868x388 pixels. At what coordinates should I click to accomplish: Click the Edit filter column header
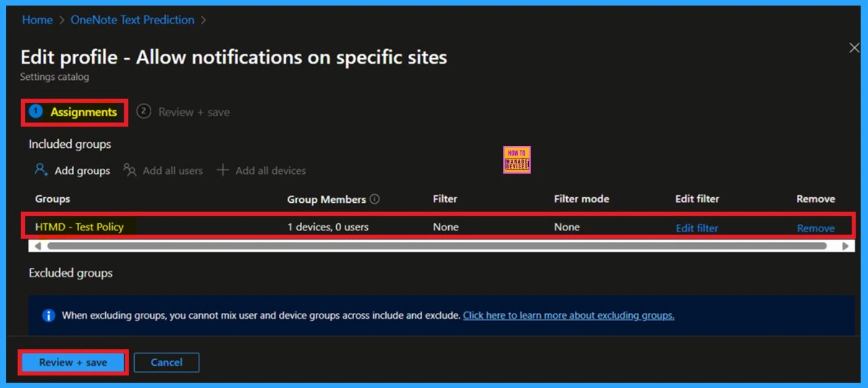pos(697,199)
